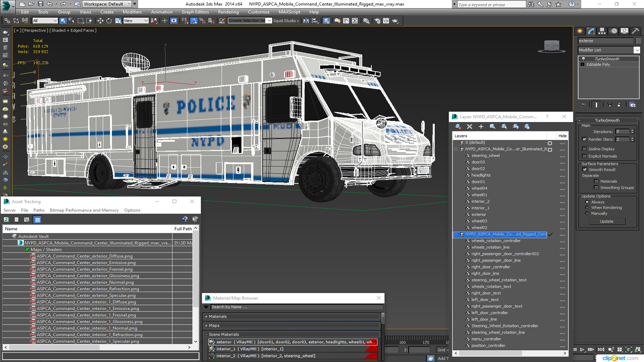
Task: Select the When Rendering radio option
Action: (587, 207)
